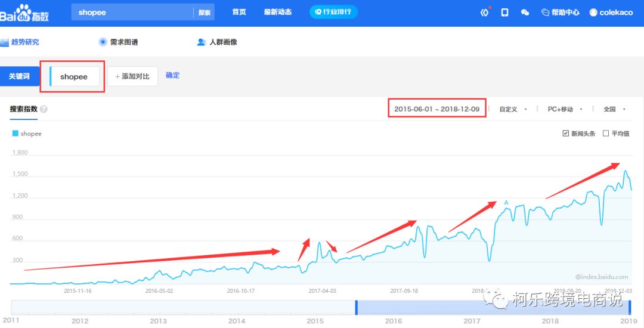Click the 关键词 keyword button
The image size is (644, 328).
pos(20,76)
